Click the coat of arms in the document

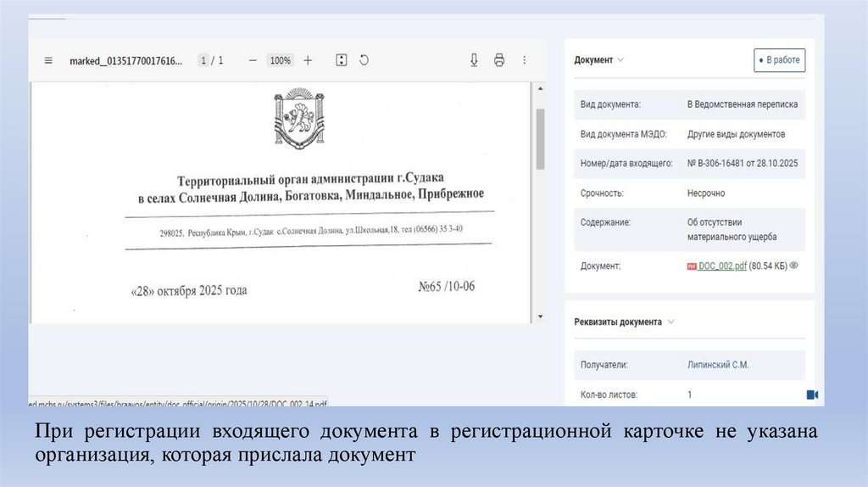click(299, 119)
